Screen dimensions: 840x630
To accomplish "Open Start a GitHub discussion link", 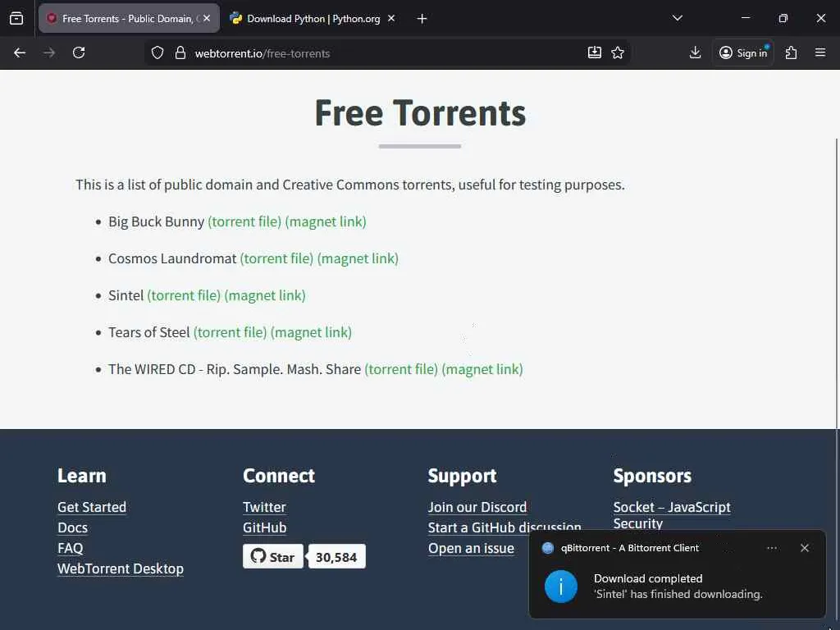I will click(504, 527).
